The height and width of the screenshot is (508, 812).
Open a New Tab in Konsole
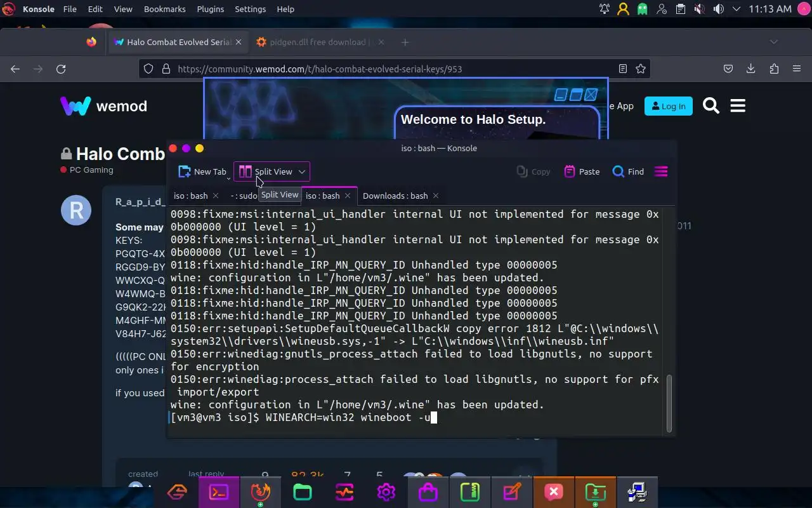click(202, 171)
